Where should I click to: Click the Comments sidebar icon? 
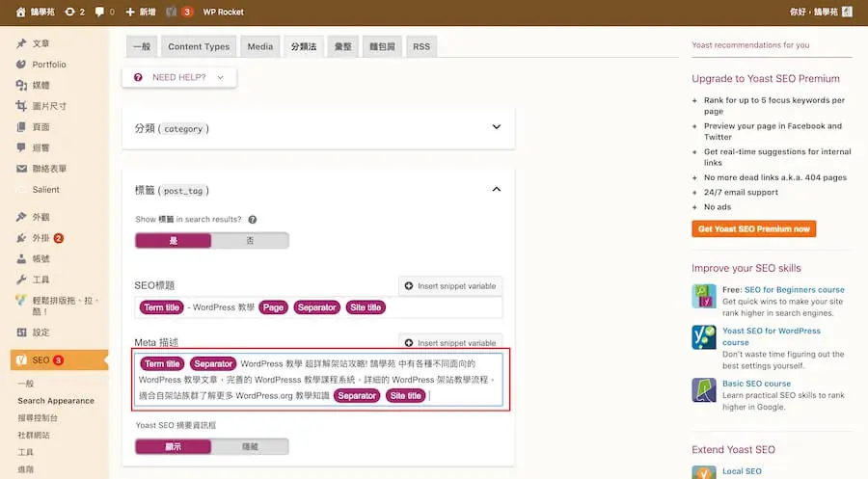(21, 147)
